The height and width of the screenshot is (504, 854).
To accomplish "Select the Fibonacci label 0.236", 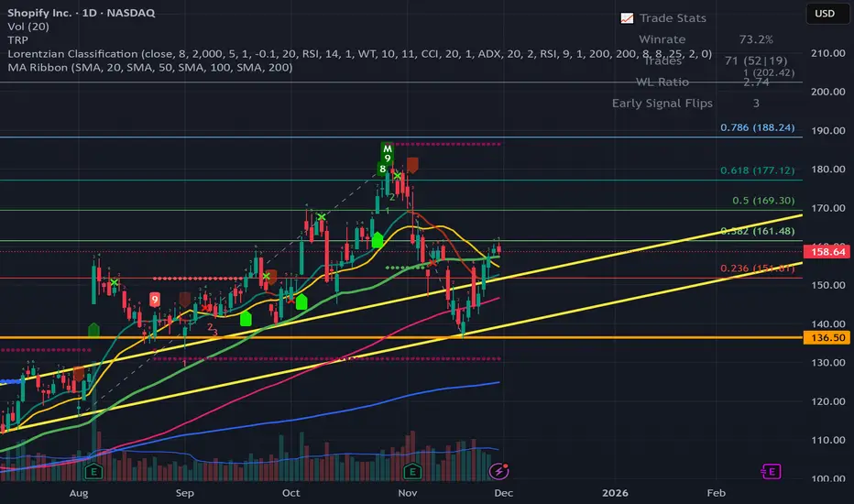I will click(757, 268).
